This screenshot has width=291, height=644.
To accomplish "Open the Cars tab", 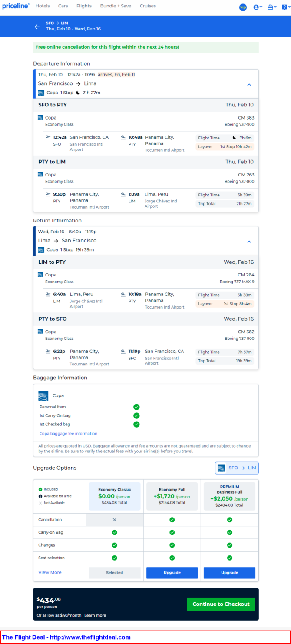I will coord(63,6).
